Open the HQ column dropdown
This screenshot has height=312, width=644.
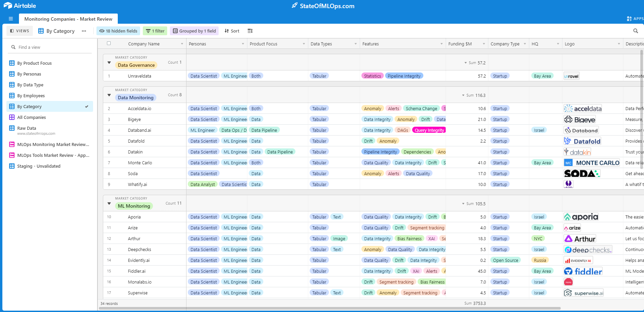[558, 44]
